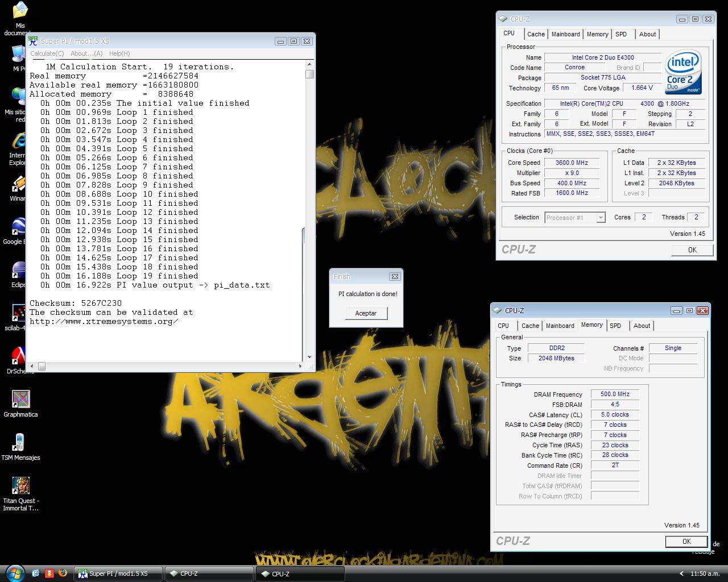728x582 pixels.
Task: Click CPU-Z title icon in Memory window
Action: point(498,311)
